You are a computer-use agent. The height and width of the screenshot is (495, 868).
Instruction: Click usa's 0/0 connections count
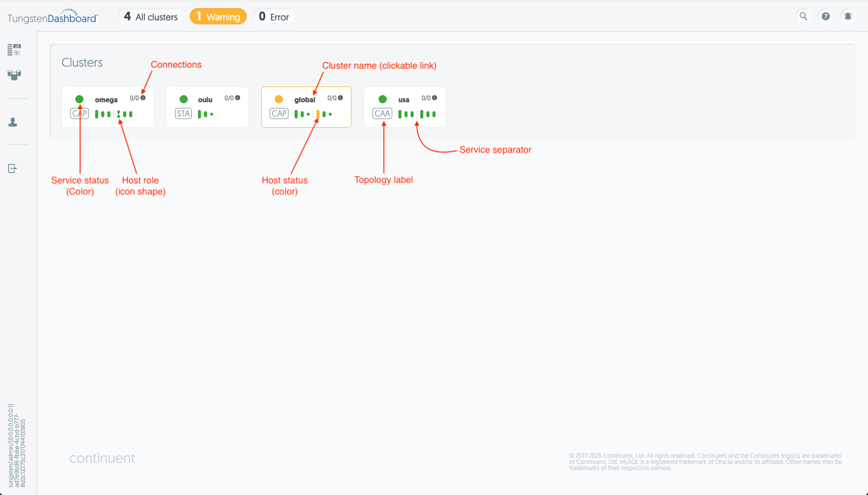[426, 98]
